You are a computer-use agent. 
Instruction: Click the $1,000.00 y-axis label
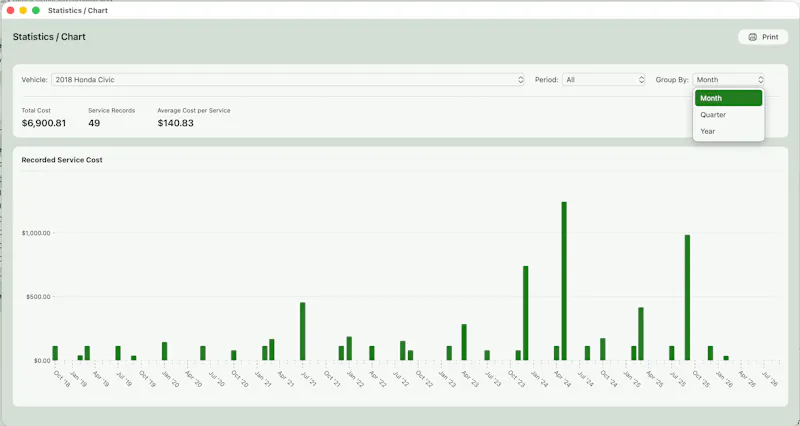click(36, 233)
